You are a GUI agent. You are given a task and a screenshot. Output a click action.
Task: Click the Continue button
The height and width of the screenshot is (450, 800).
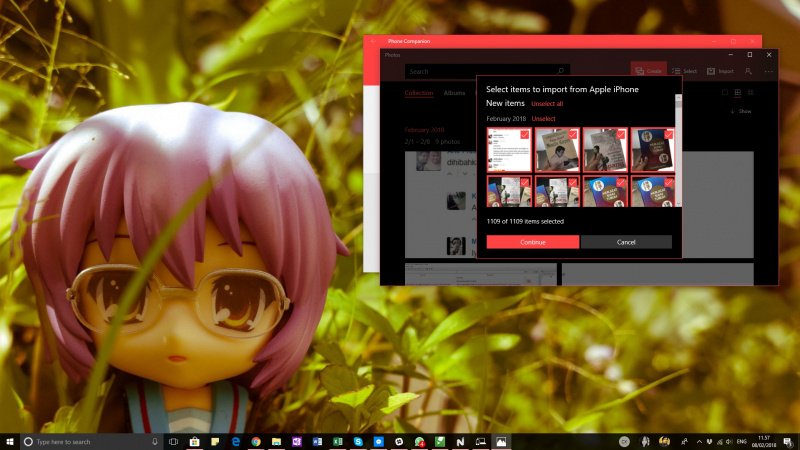[532, 242]
